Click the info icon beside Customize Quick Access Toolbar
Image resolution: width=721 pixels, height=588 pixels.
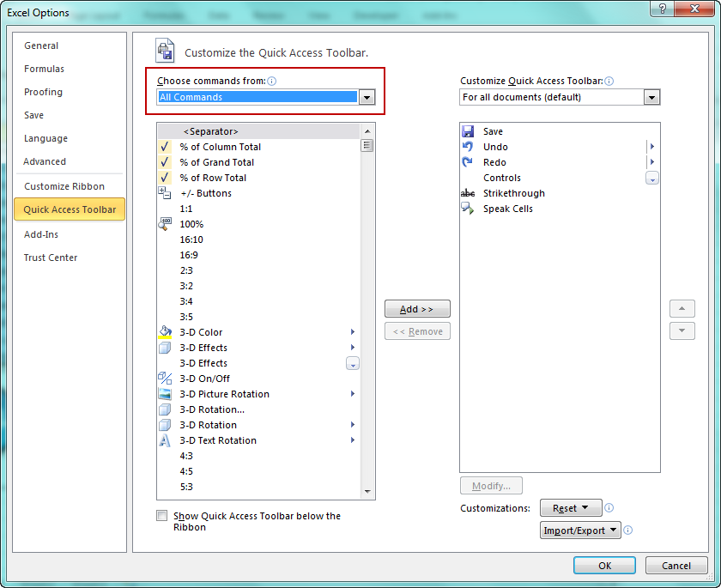coord(609,82)
